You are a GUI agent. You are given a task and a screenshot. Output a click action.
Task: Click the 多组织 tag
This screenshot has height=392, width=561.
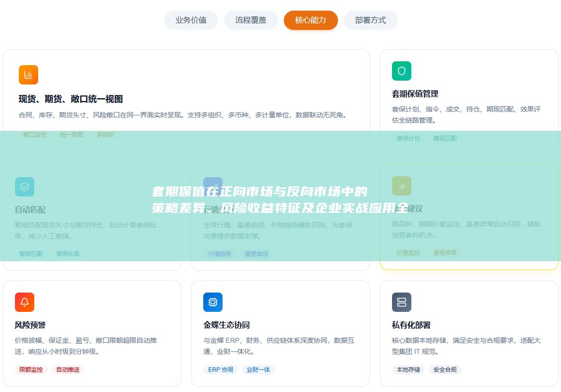[105, 135]
